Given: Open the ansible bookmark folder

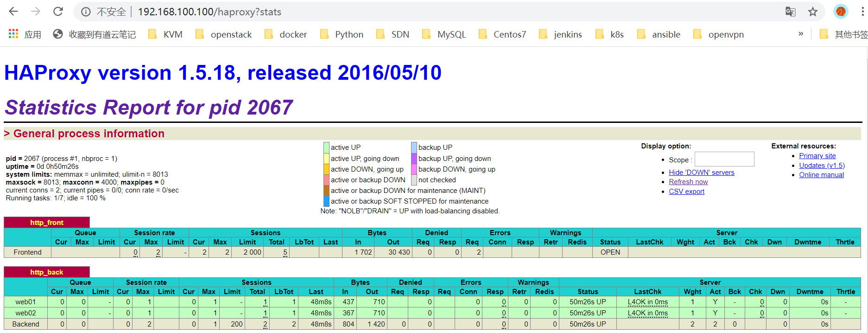Looking at the screenshot, I should (x=659, y=34).
